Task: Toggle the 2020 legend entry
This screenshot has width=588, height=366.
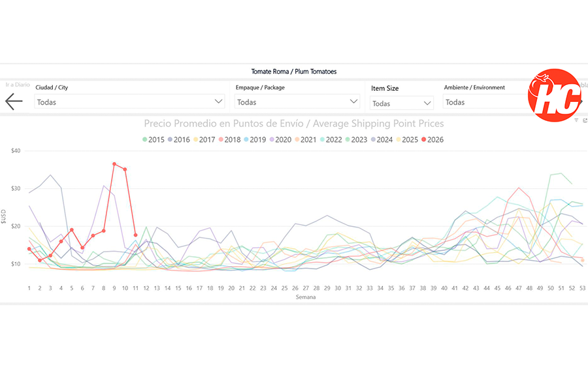Action: coord(279,139)
